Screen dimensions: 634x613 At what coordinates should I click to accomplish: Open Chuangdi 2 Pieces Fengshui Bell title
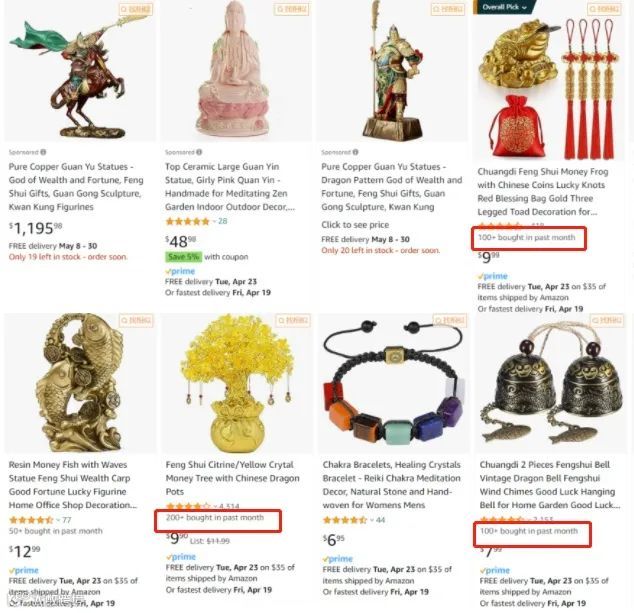point(549,485)
